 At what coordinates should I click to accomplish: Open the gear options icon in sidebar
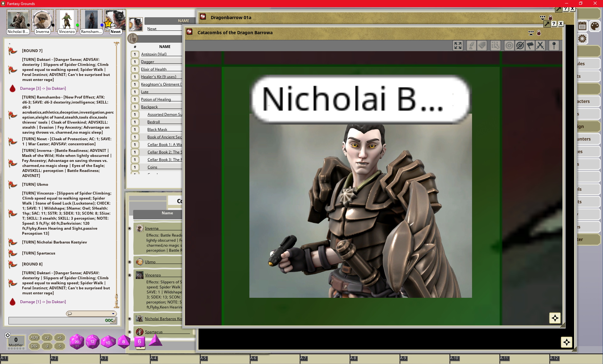tap(582, 39)
